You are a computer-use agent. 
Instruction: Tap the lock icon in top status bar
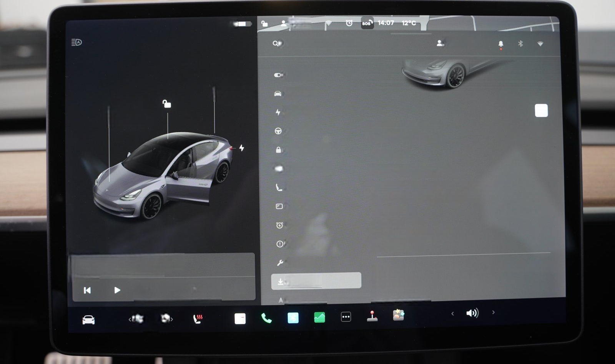pos(264,23)
